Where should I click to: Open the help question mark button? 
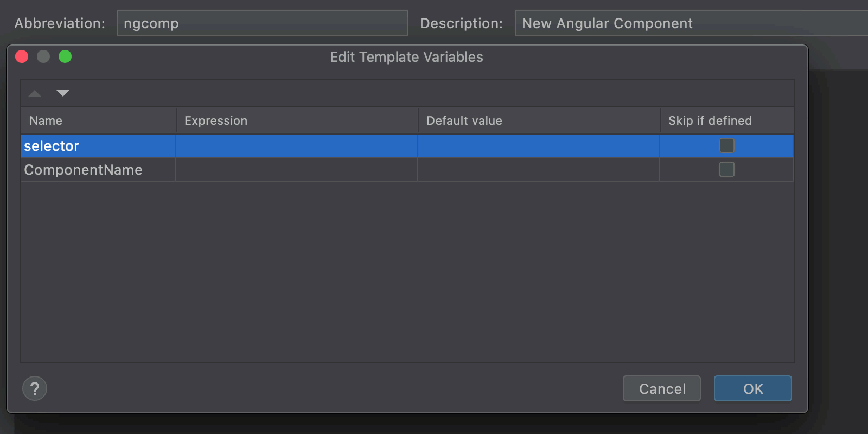[35, 388]
